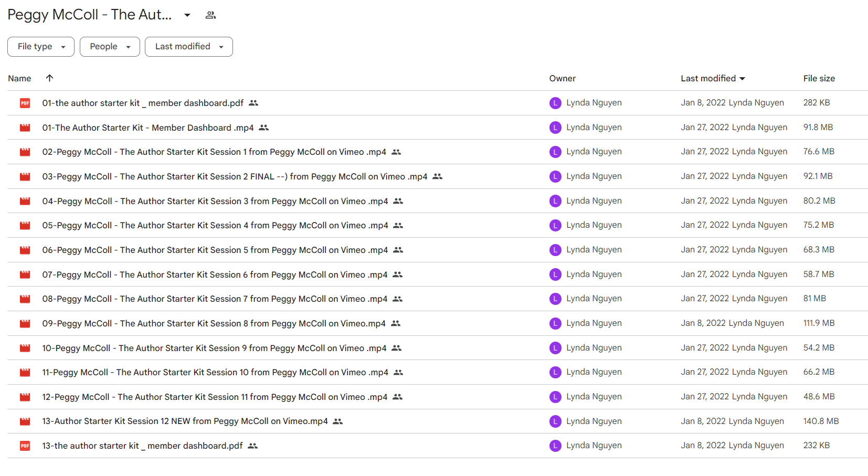Click the 282 KB file size cell
868x476 pixels.
[x=817, y=103]
